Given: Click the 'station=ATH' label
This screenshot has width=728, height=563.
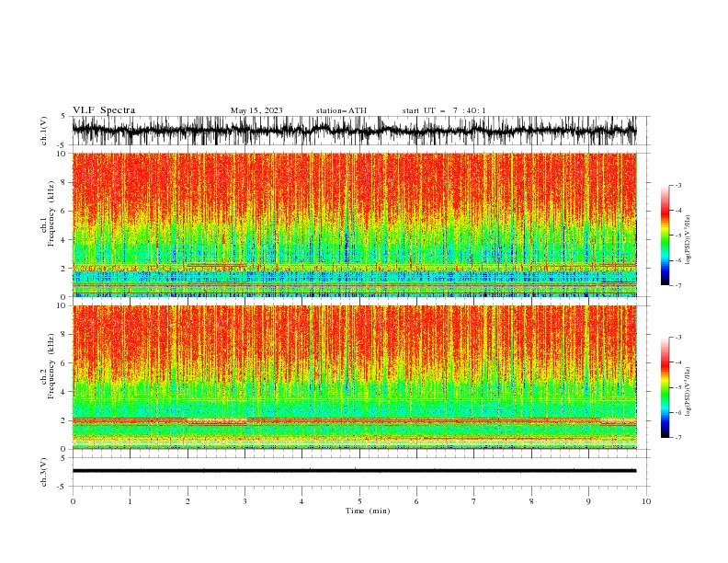Looking at the screenshot, I should [341, 110].
